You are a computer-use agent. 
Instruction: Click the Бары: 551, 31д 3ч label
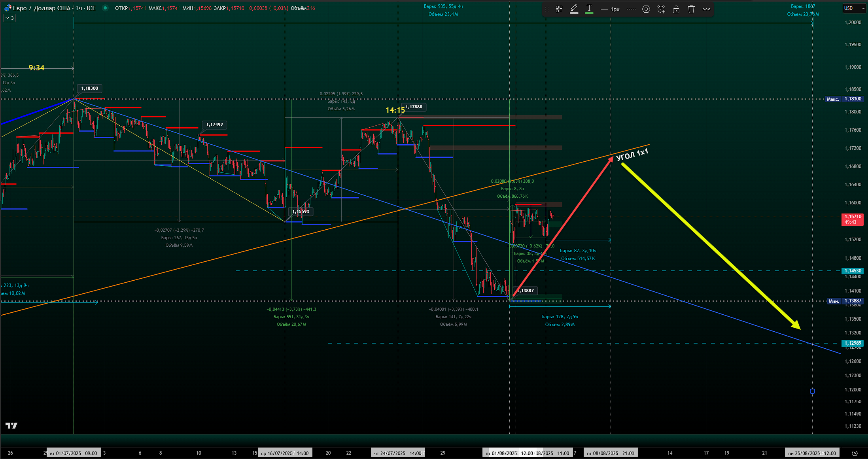point(291,317)
